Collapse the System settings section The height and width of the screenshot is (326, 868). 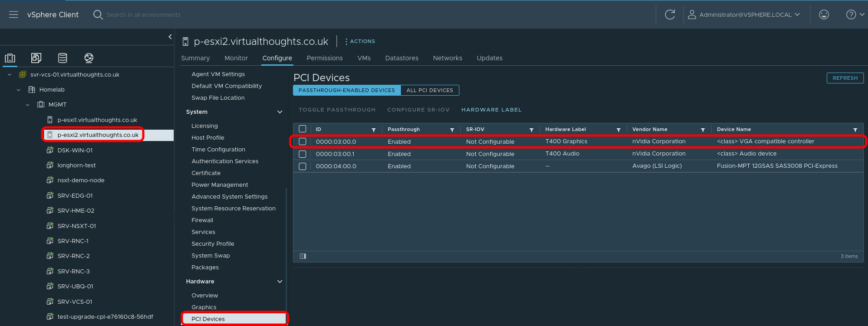pyautogui.click(x=280, y=112)
